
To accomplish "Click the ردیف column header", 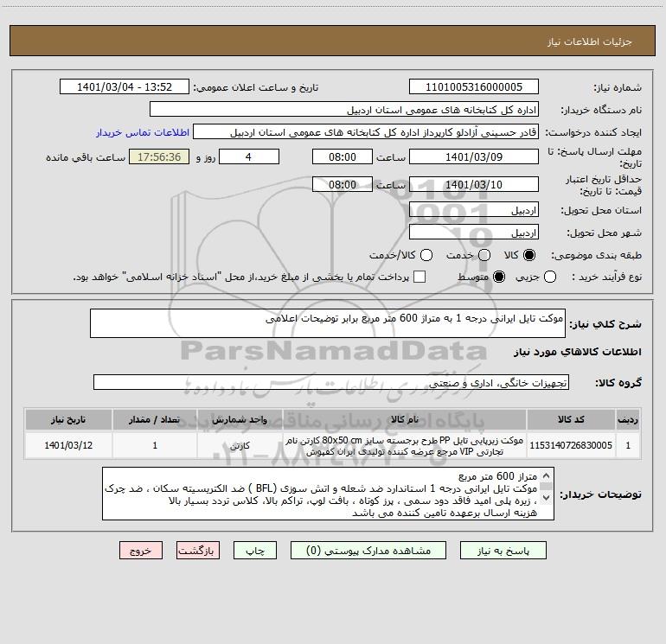I will pos(628,419).
